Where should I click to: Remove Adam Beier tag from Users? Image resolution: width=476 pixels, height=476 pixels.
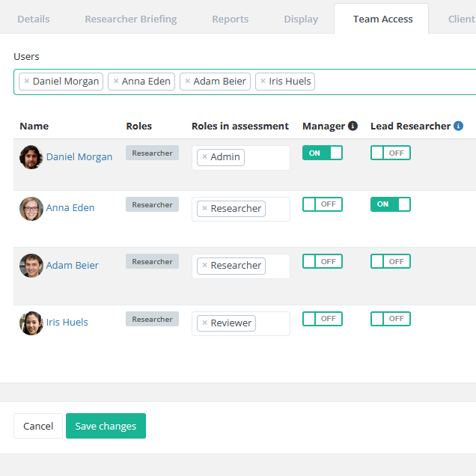point(188,82)
